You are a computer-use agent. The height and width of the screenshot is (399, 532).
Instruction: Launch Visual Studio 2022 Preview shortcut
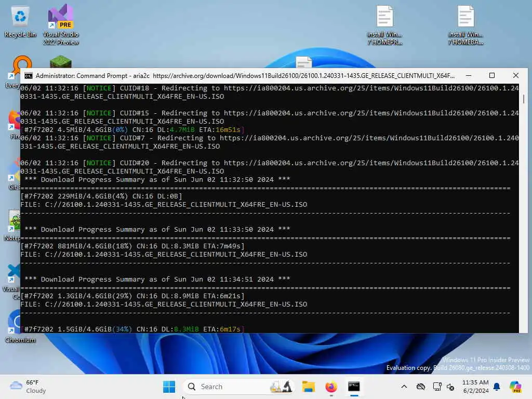click(61, 24)
